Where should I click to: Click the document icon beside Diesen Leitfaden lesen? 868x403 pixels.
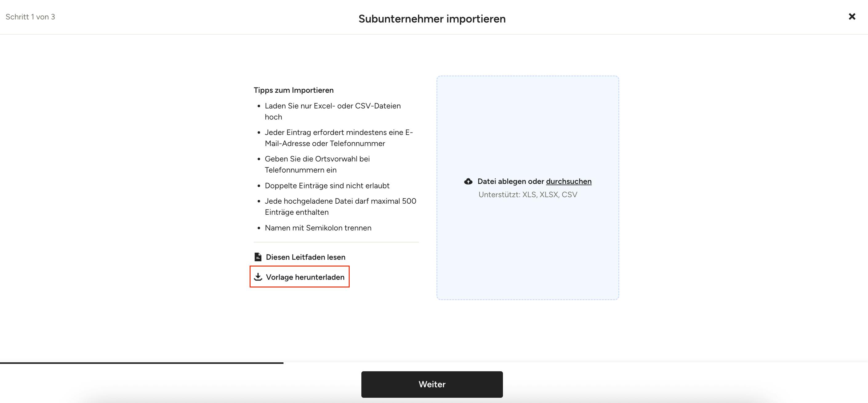click(x=258, y=257)
